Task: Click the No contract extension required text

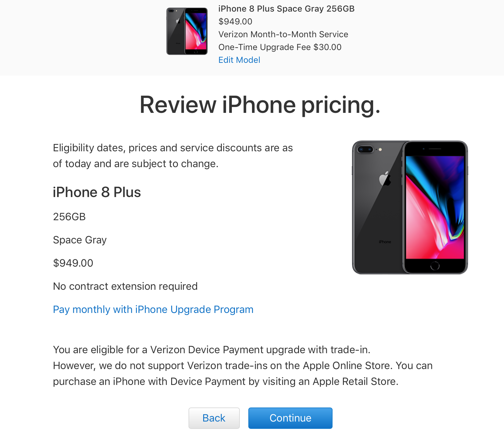Action: (125, 286)
